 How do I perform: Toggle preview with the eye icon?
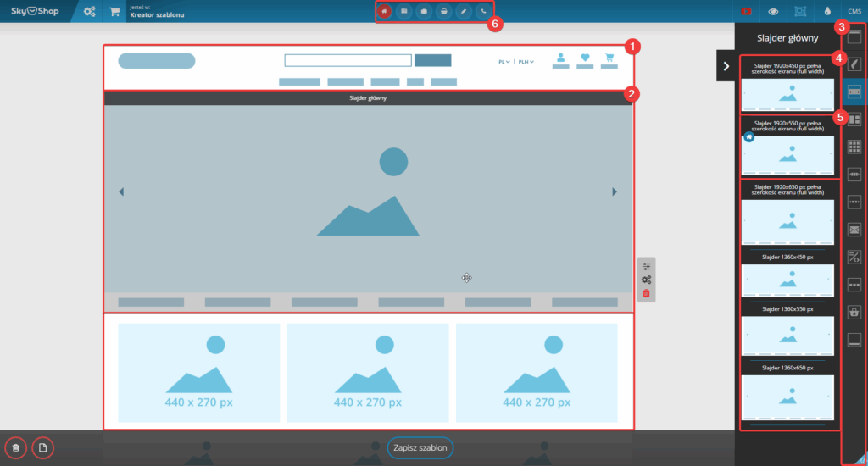click(773, 12)
